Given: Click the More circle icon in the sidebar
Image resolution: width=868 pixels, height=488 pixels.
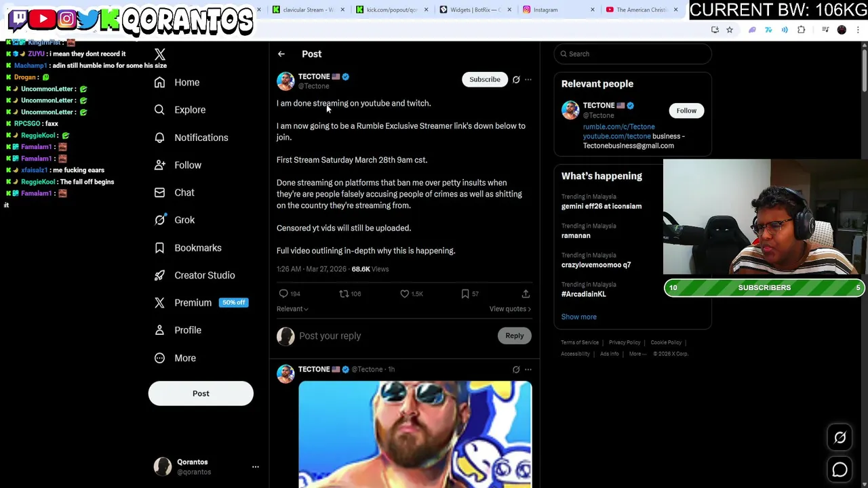Looking at the screenshot, I should tap(159, 358).
